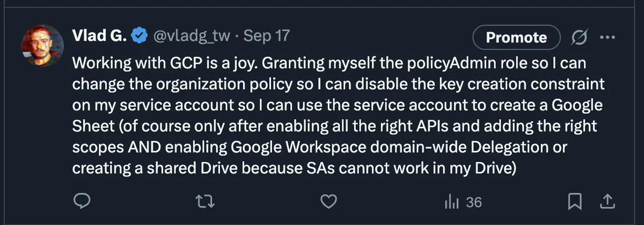
Task: Click the blue verified badge
Action: pos(141,36)
